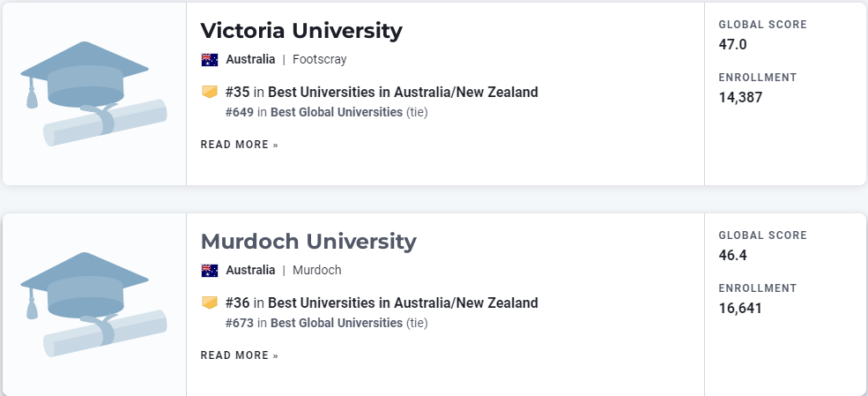This screenshot has width=868, height=396.
Task: Click the Australian flag icon beside Murdoch
Action: click(210, 270)
